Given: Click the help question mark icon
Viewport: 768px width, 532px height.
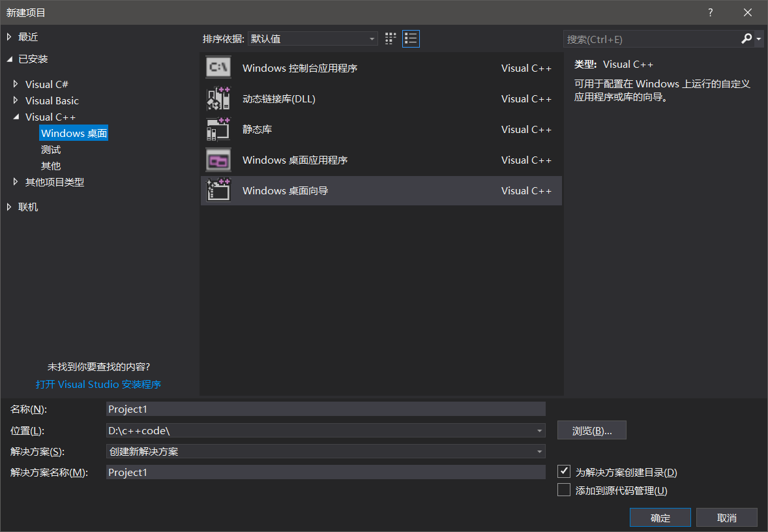Looking at the screenshot, I should (710, 12).
